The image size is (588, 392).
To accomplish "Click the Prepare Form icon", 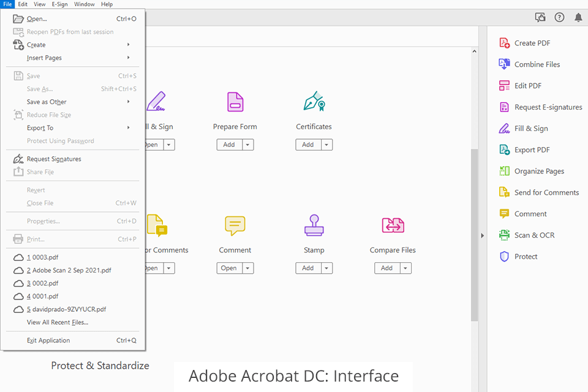I will coord(235,102).
